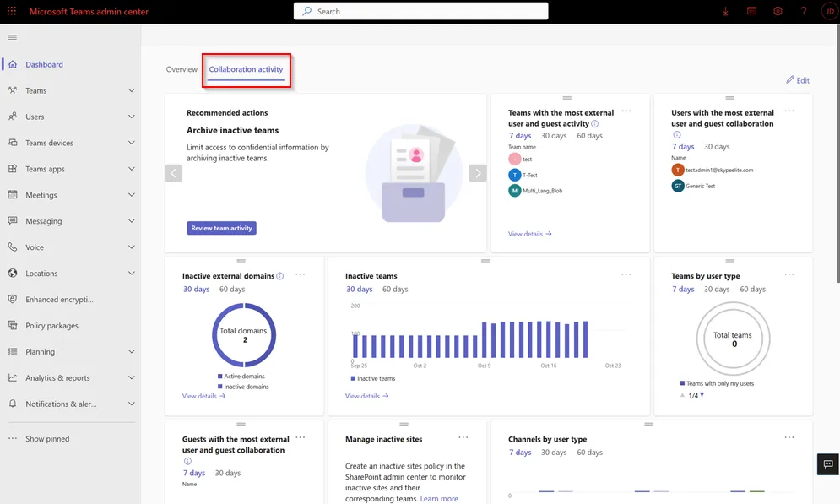Image resolution: width=840 pixels, height=504 pixels.
Task: Open the Inactive teams card options menu
Action: click(626, 274)
